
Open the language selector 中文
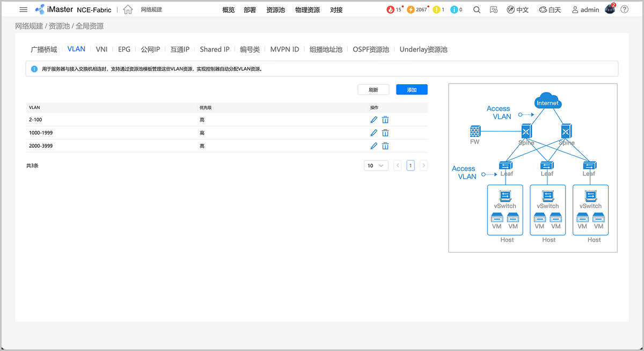pyautogui.click(x=518, y=10)
